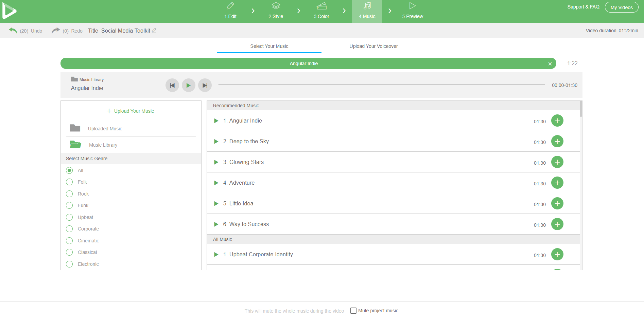Add Little Idea track
The height and width of the screenshot is (314, 644).
557,203
